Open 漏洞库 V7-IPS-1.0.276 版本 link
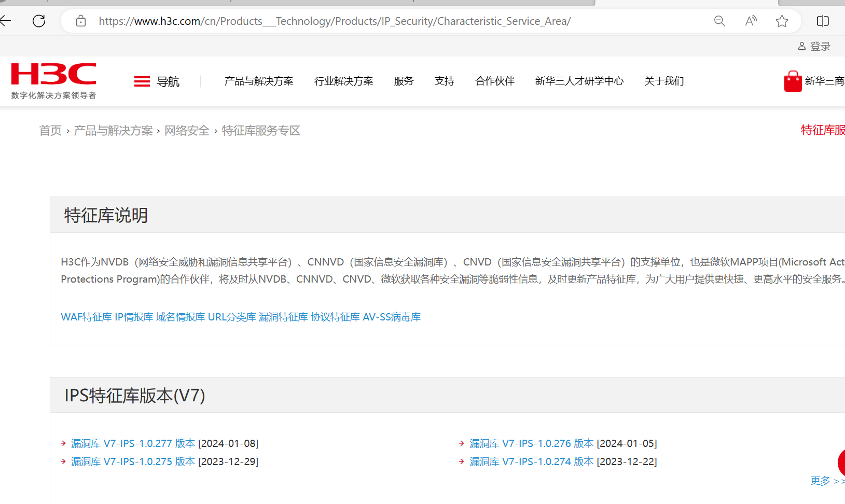Viewport: 845px width, 504px height. click(531, 443)
